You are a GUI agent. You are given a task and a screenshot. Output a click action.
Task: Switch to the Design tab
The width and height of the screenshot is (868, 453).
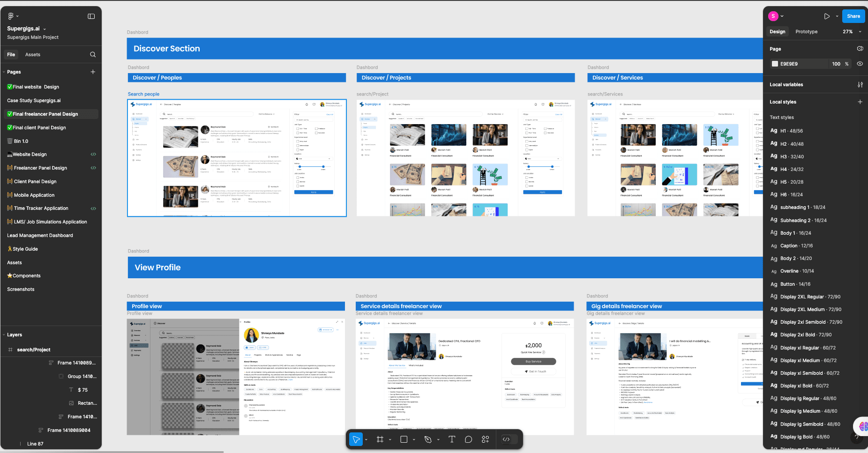pyautogui.click(x=778, y=31)
